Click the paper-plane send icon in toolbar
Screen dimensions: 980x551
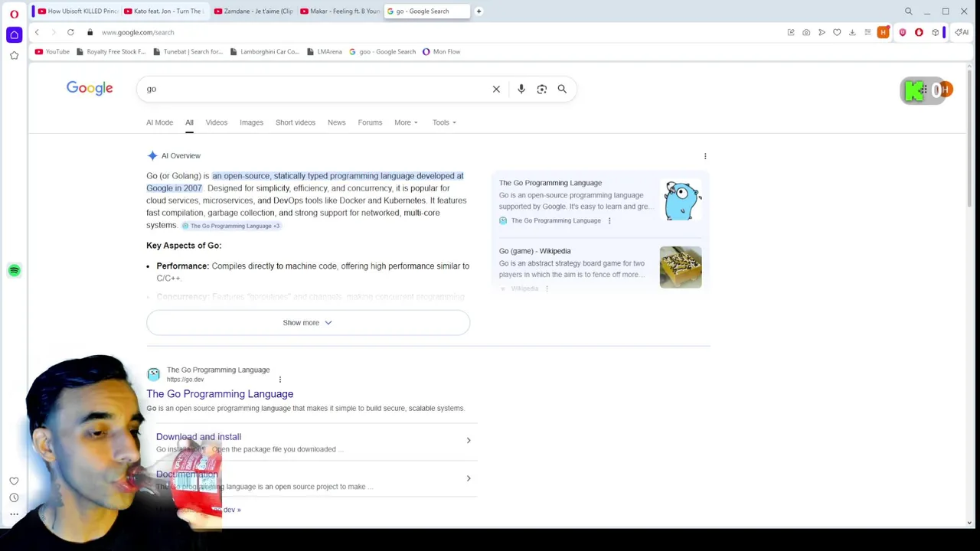pyautogui.click(x=822, y=32)
